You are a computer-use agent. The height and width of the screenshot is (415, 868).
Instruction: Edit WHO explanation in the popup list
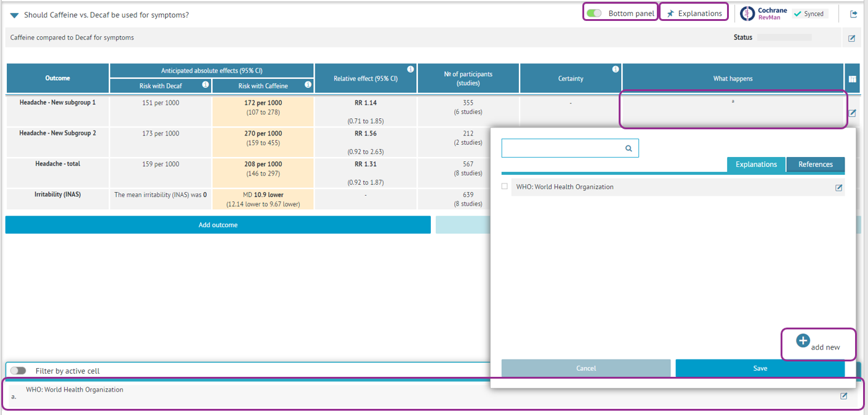click(838, 188)
